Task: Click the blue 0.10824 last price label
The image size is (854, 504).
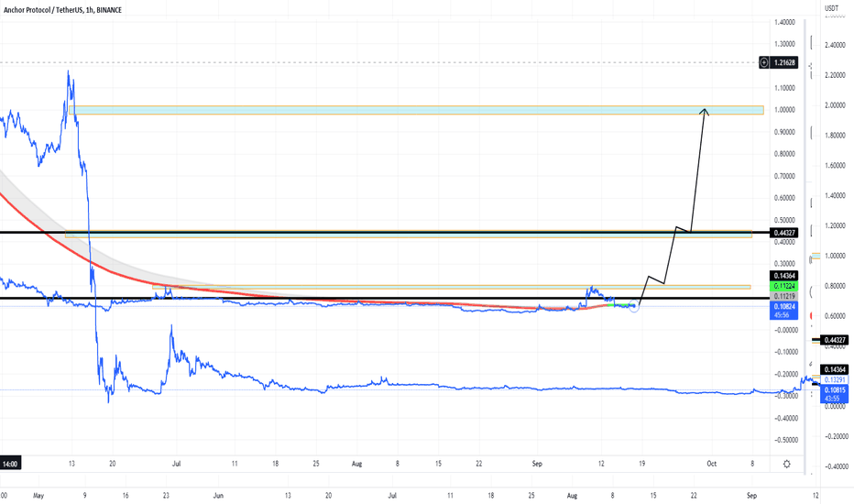Action: 783,307
